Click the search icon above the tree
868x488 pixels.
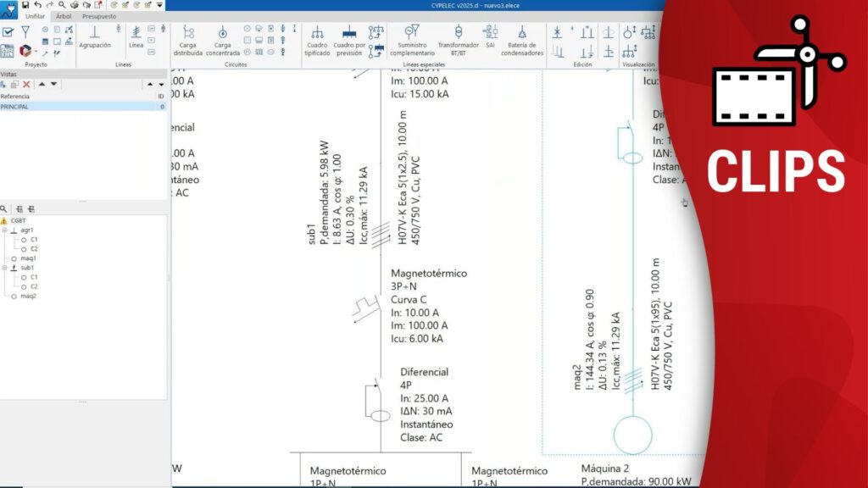(x=4, y=208)
